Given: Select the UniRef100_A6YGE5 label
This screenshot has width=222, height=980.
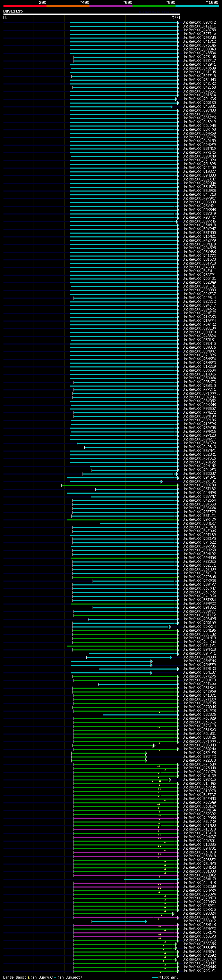Looking at the screenshot, I should tap(199, 459).
